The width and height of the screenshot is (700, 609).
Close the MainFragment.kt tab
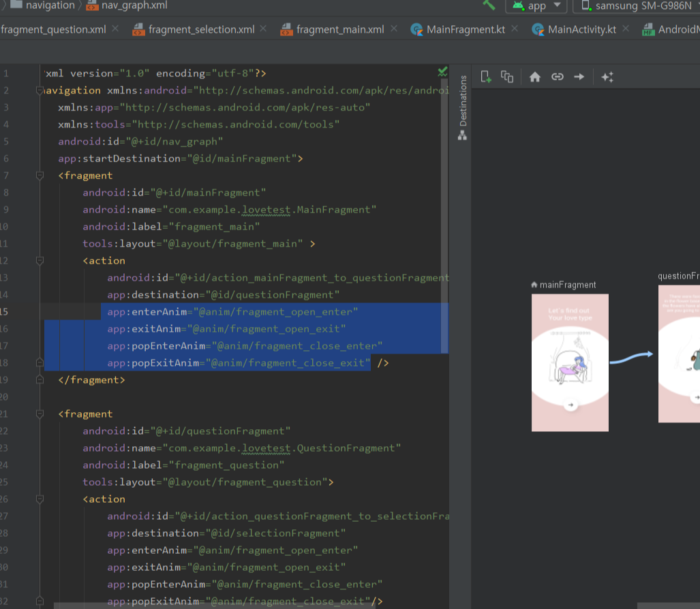515,29
